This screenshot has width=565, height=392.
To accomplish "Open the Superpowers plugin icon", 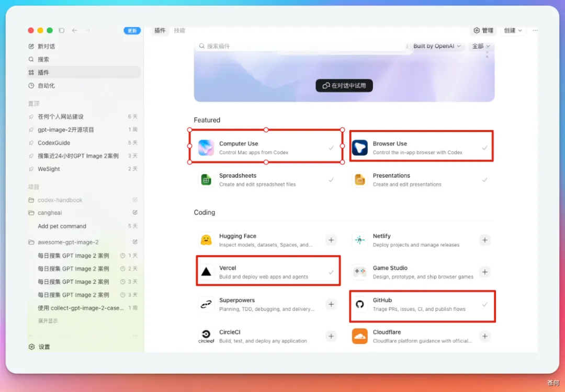I will [x=206, y=304].
